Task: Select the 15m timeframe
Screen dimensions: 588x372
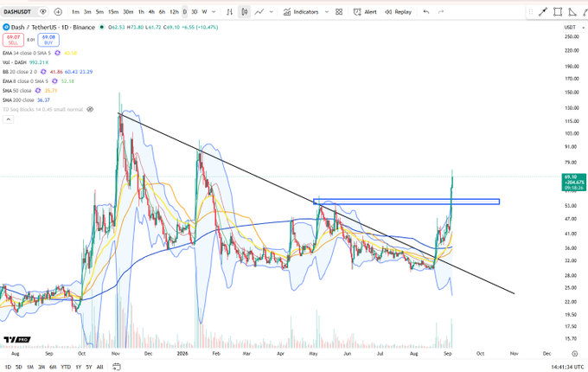Action: tap(113, 12)
